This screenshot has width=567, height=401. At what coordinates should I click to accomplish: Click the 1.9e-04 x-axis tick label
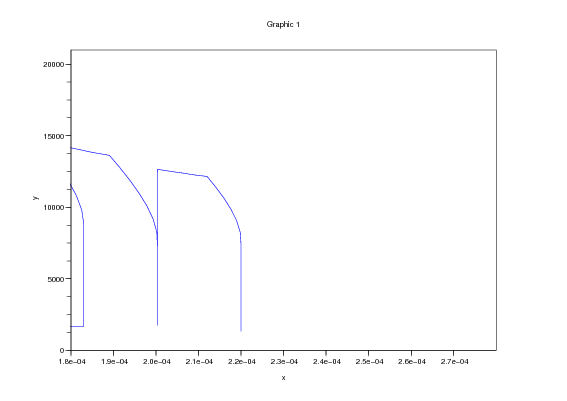pyautogui.click(x=114, y=362)
